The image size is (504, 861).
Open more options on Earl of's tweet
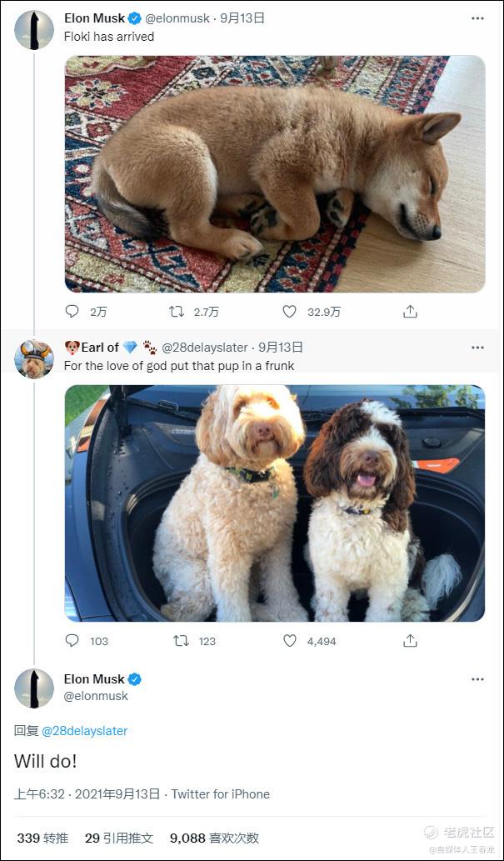pos(477,348)
